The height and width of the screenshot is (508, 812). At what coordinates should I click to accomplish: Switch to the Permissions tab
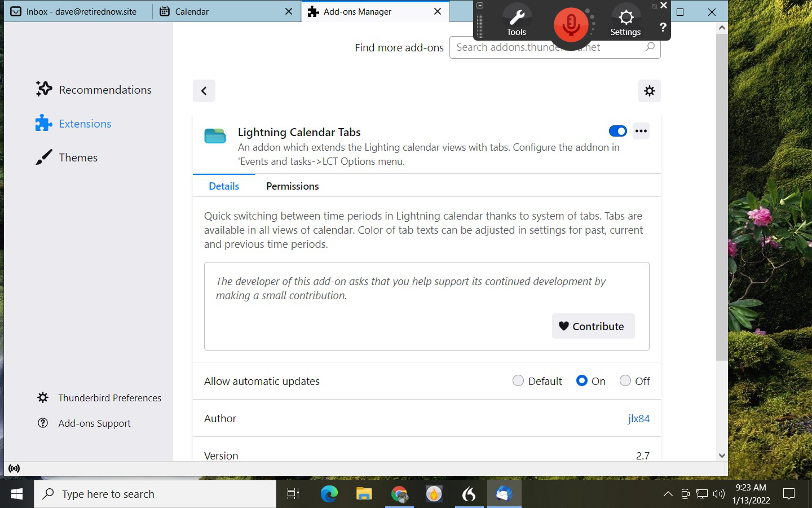coord(293,186)
